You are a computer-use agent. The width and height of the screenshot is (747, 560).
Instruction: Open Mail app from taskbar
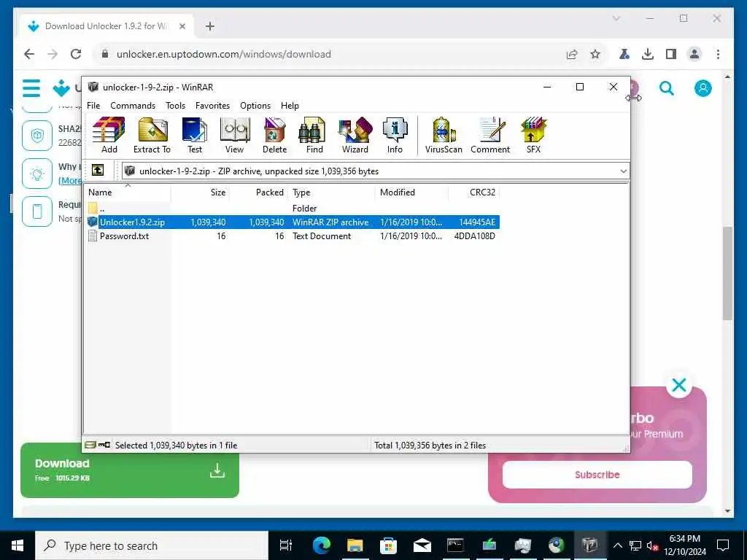point(422,545)
